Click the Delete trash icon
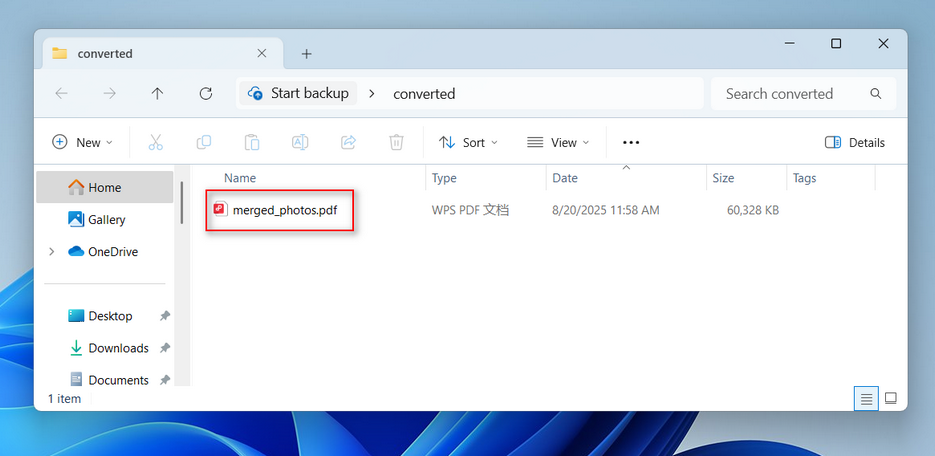935x456 pixels. pyautogui.click(x=397, y=142)
